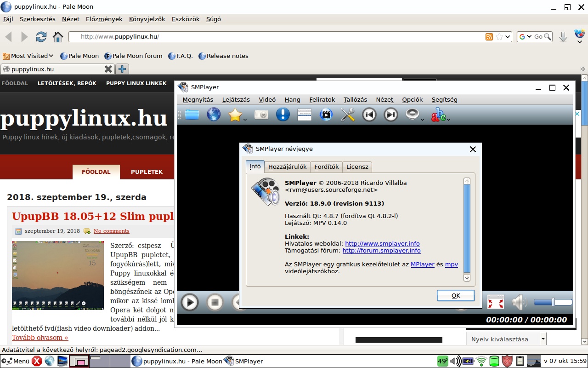Click the open URL globe icon in SMPlayer

214,115
